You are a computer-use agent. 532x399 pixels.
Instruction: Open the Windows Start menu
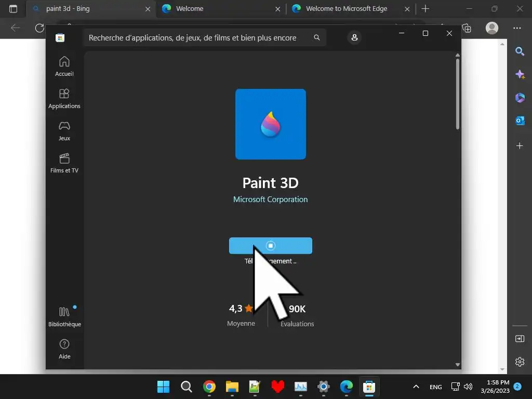(x=163, y=387)
